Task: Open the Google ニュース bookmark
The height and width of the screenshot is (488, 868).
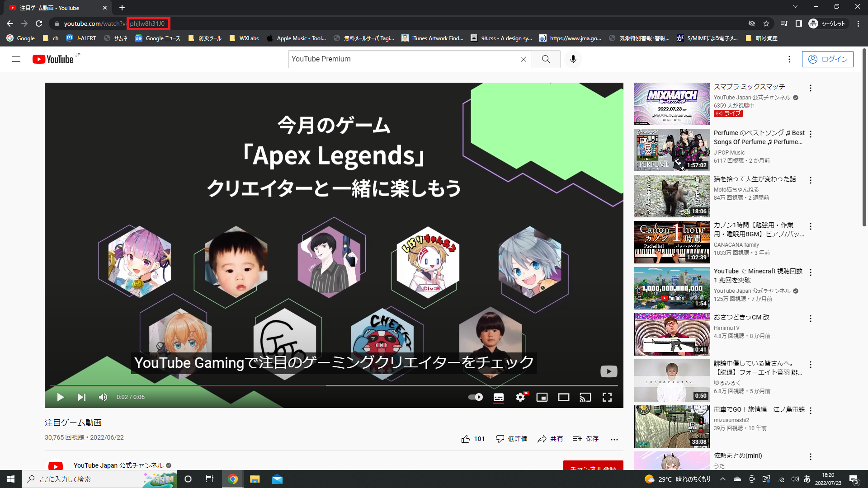Action: 158,38
